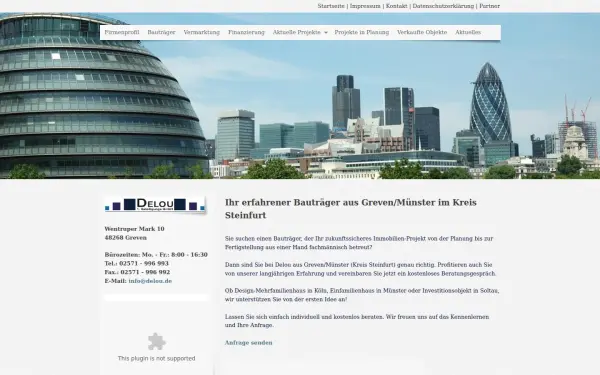Viewport: 600px width, 375px height.
Task: Click the fax line 'Fax.: 02571 - 996 992'
Action: [x=137, y=272]
